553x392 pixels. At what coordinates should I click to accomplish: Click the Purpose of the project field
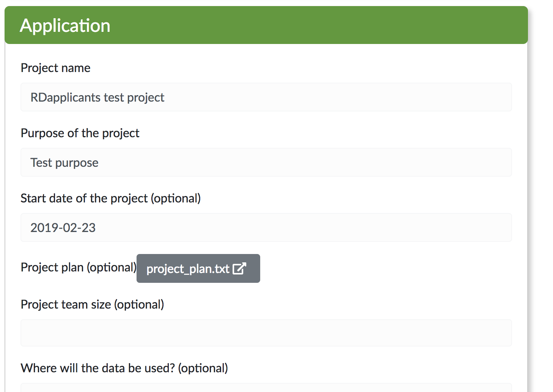point(266,162)
